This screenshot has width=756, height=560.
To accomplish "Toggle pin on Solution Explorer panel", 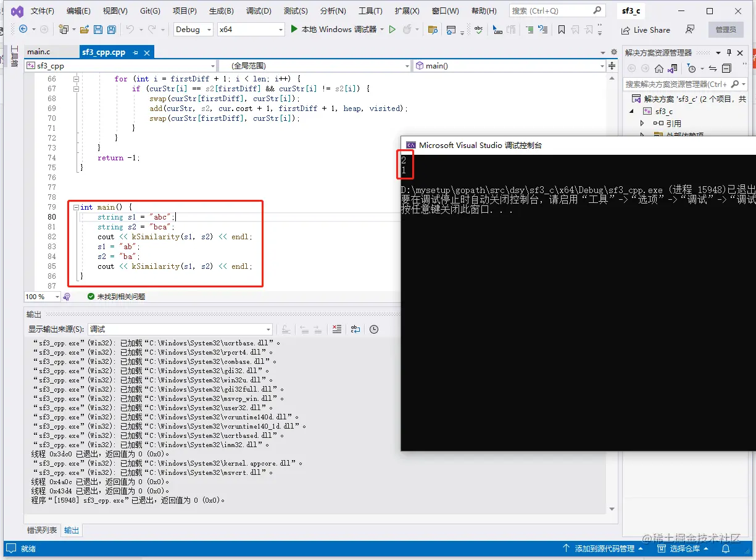I will coord(729,52).
